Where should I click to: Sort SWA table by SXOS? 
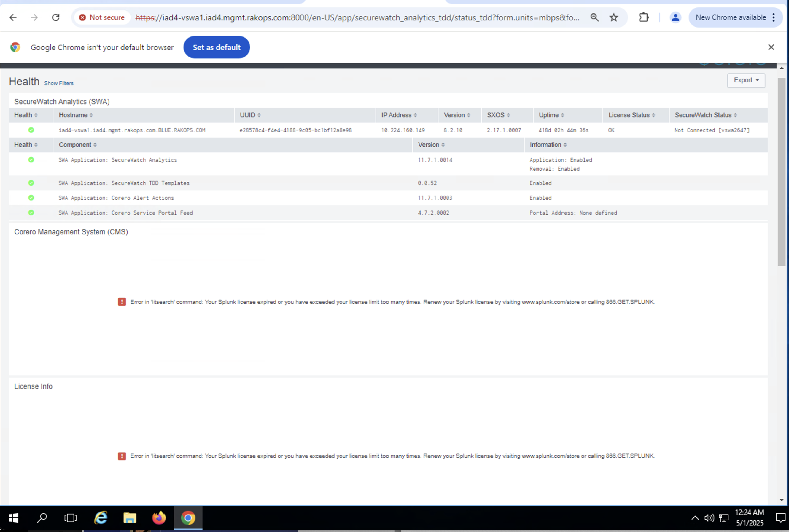(x=498, y=115)
